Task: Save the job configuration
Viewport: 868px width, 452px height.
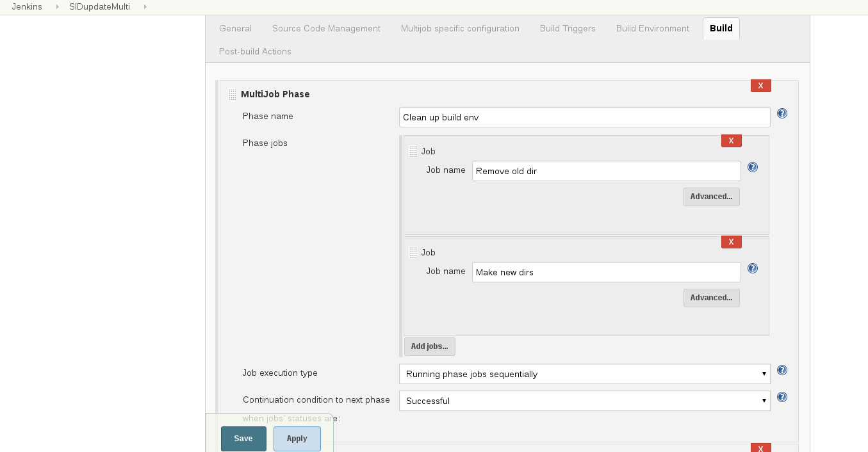Action: 243,439
